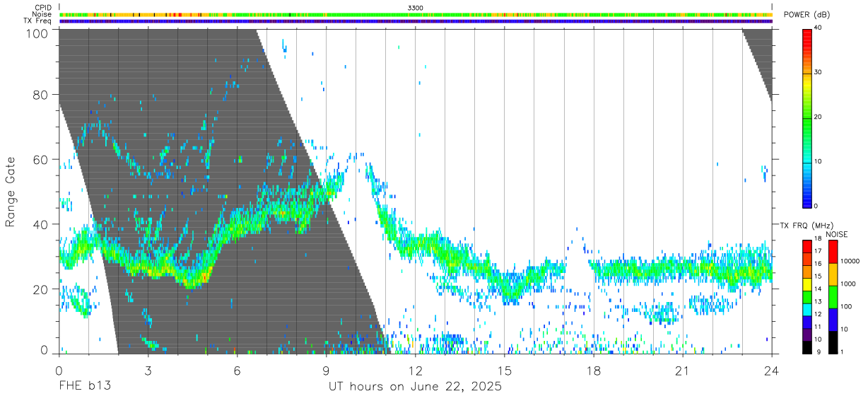Click the 16 tick on TX FRQ scale
The image size is (868, 401).
point(817,264)
